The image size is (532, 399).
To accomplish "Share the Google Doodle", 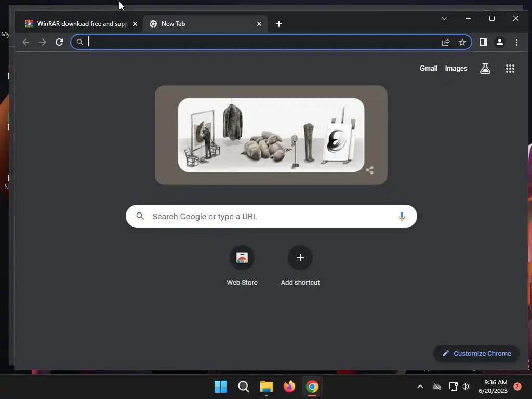I will 370,170.
